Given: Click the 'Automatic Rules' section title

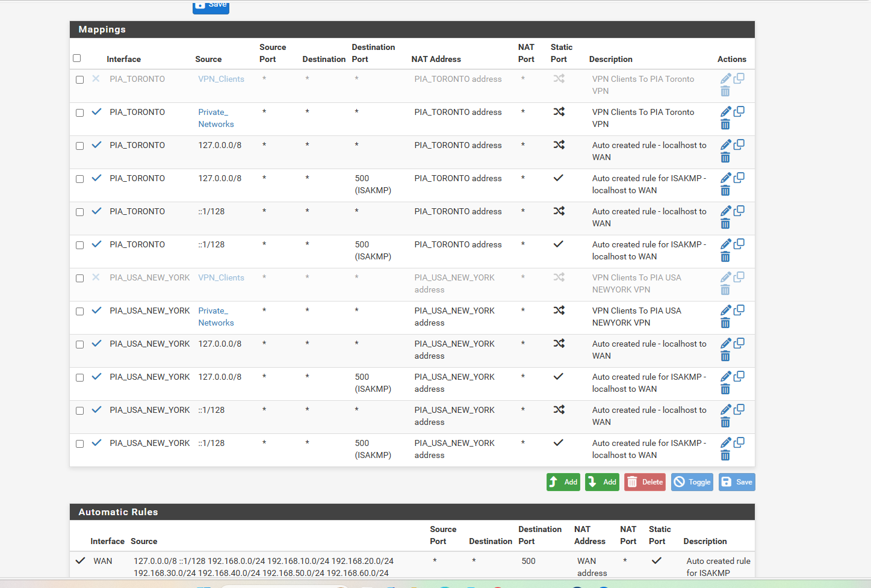Looking at the screenshot, I should tap(118, 512).
